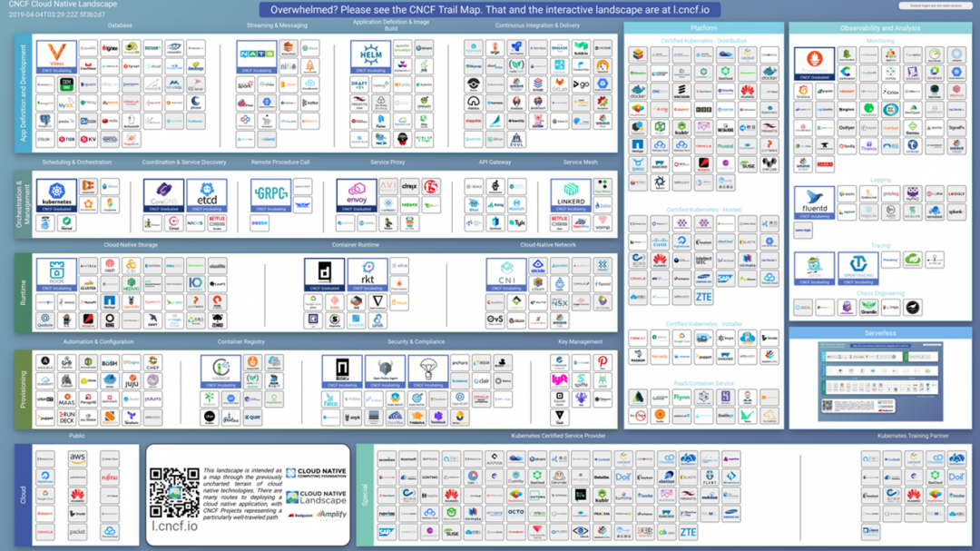980x551 pixels.
Task: Open the Cloud Native Computing Foundation logo
Action: pyautogui.click(x=317, y=474)
